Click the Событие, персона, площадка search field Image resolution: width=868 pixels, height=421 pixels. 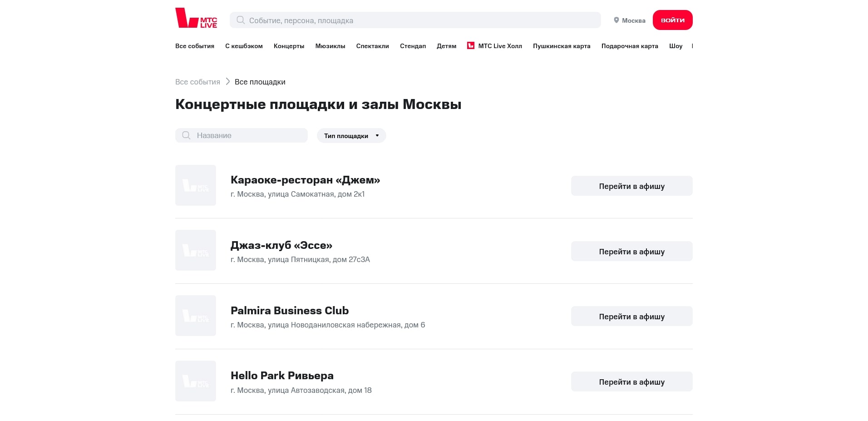pyautogui.click(x=409, y=20)
